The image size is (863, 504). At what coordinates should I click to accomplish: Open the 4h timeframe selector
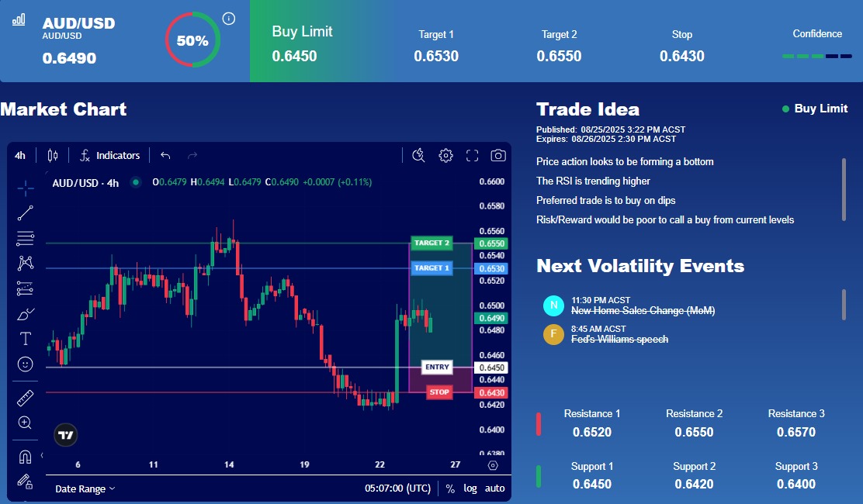pos(20,155)
